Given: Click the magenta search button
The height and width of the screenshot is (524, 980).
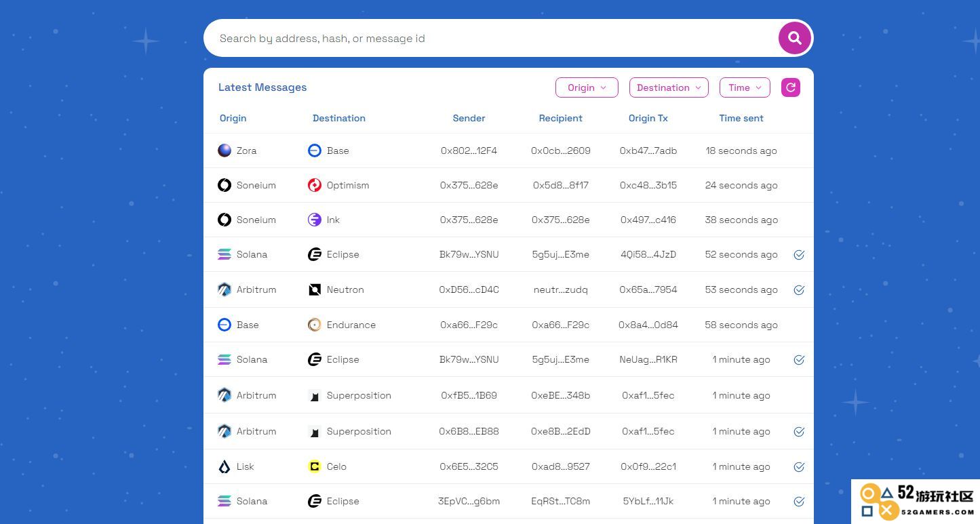Looking at the screenshot, I should pyautogui.click(x=795, y=38).
